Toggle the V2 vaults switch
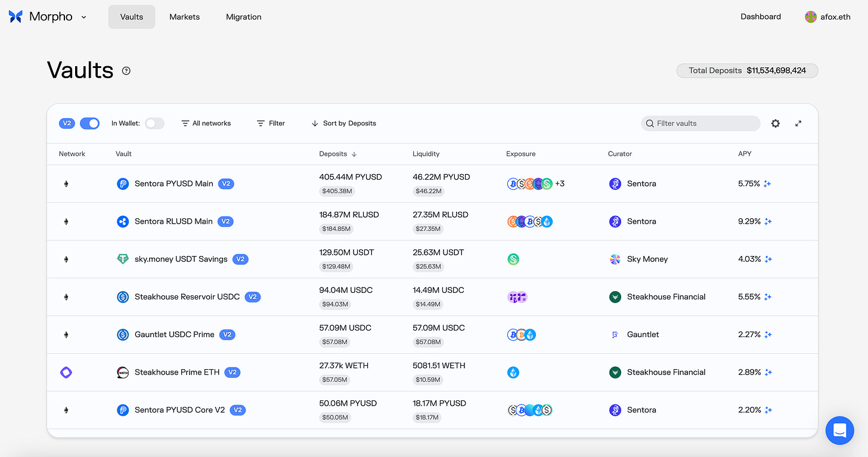Image resolution: width=868 pixels, height=457 pixels. (89, 123)
